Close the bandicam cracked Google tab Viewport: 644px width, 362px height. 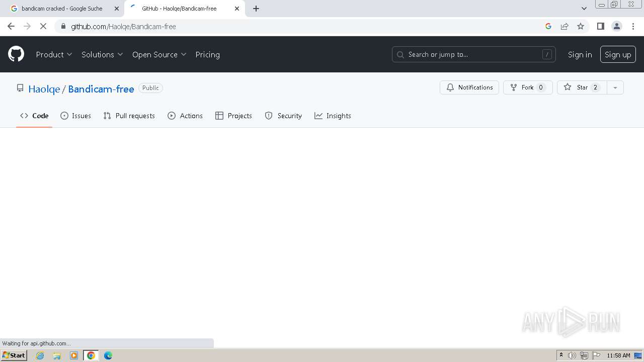pos(117,9)
